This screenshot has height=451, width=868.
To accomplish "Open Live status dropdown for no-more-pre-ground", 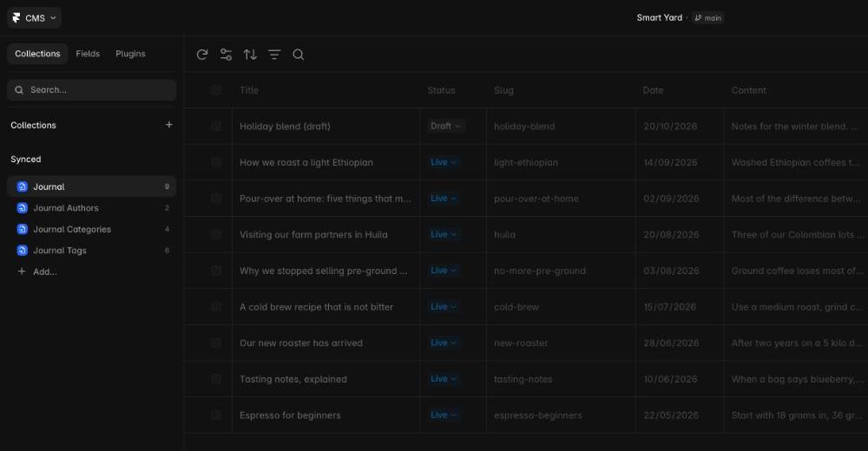I will (444, 271).
